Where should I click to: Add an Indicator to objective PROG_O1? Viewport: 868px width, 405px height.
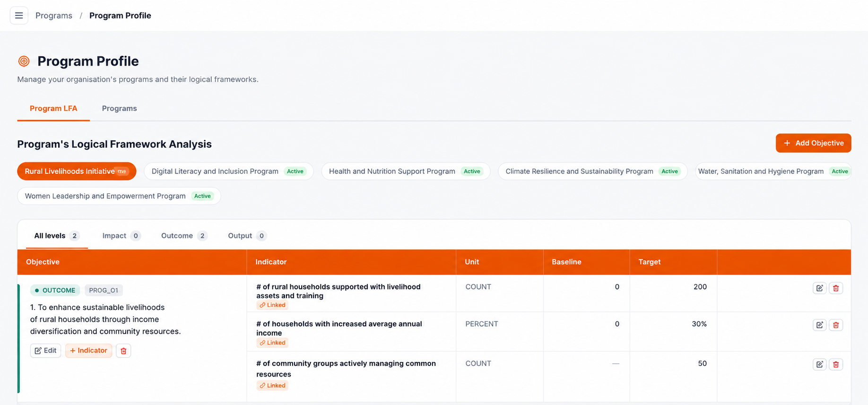(88, 351)
